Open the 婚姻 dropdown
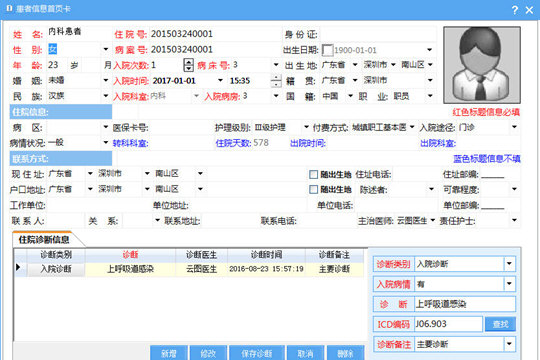 point(106,80)
